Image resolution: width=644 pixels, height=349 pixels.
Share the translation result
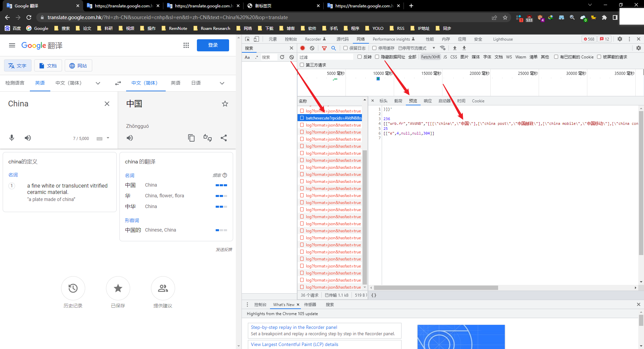224,138
